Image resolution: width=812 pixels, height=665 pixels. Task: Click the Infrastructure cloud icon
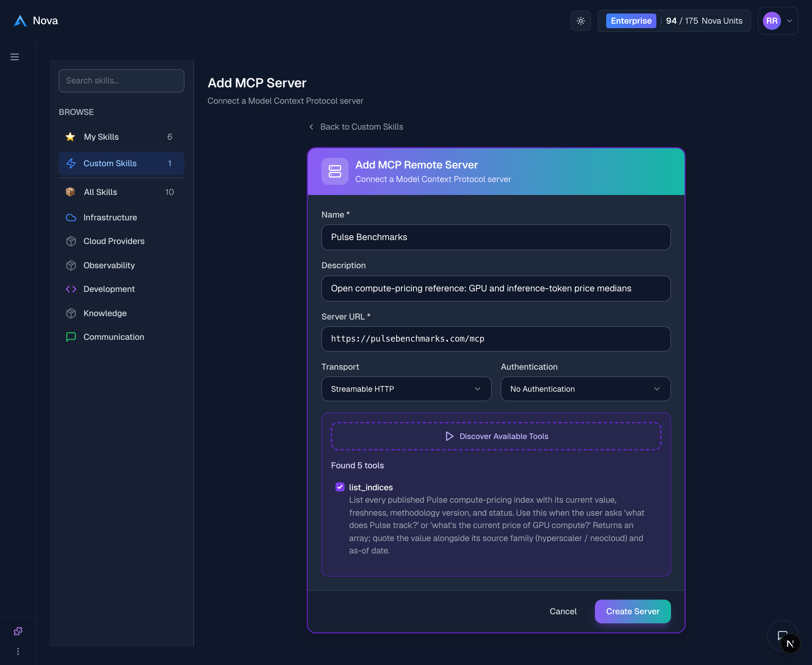pos(71,218)
